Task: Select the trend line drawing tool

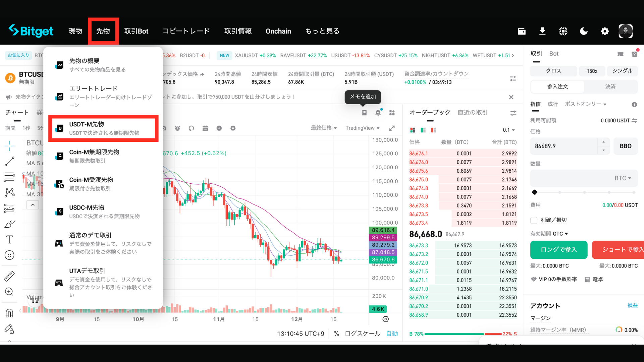Action: 9,162
